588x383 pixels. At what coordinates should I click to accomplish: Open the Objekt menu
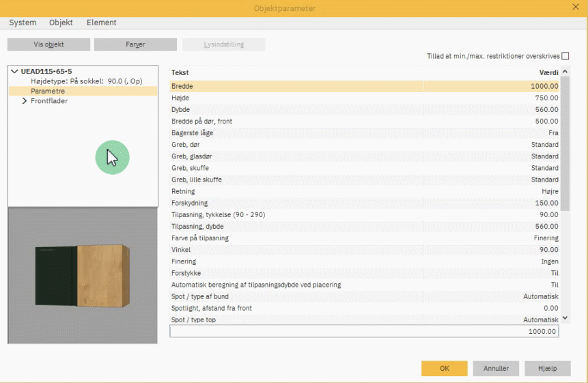[61, 23]
